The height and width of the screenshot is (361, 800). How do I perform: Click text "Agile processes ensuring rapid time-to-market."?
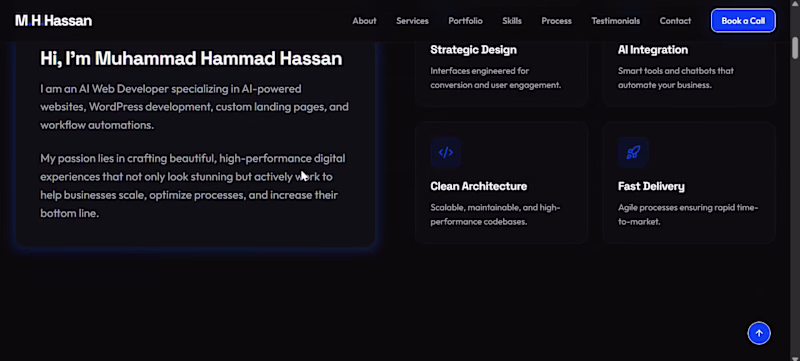(688, 215)
